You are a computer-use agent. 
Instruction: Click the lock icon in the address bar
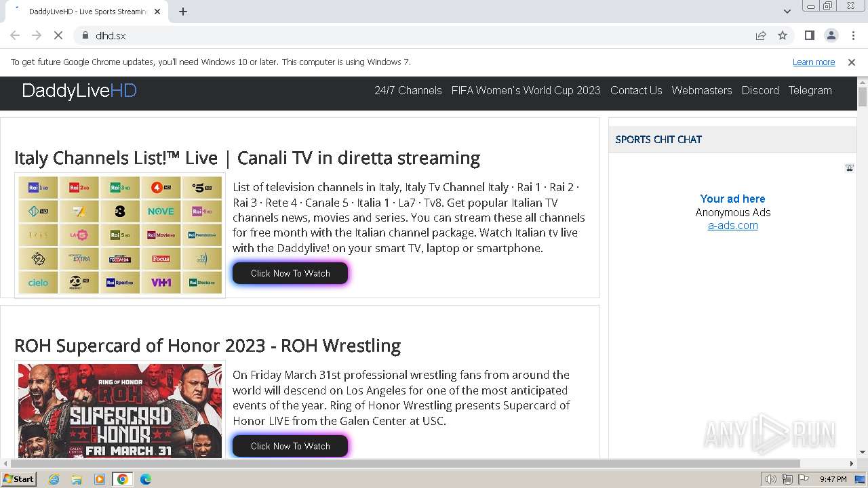pyautogui.click(x=85, y=35)
